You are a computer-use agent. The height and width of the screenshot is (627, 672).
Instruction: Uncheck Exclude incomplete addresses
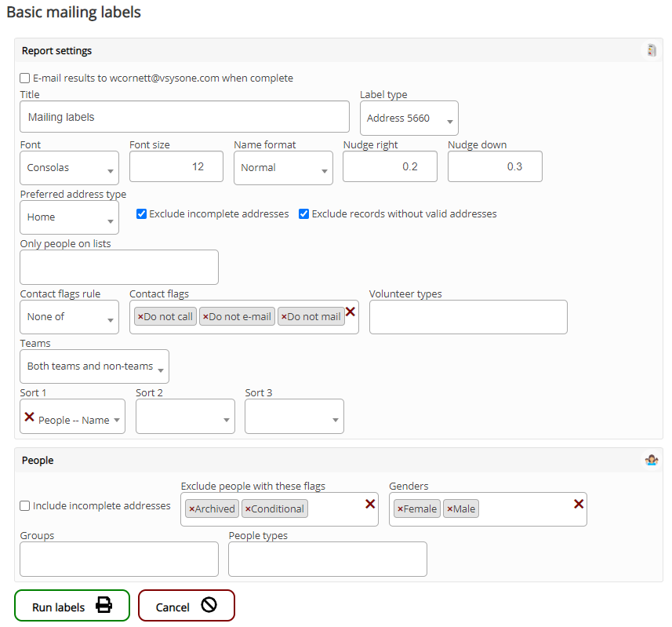[142, 214]
